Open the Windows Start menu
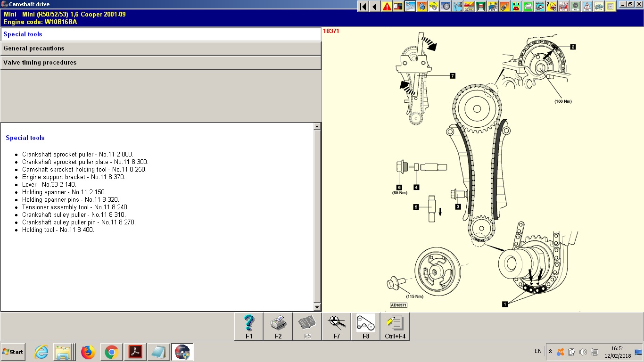 click(x=13, y=352)
